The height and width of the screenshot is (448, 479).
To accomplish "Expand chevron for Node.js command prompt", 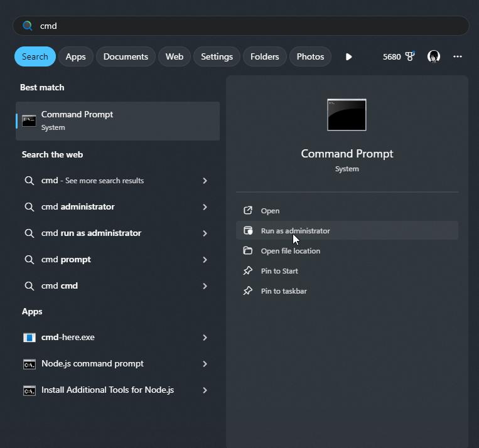I will click(x=205, y=364).
